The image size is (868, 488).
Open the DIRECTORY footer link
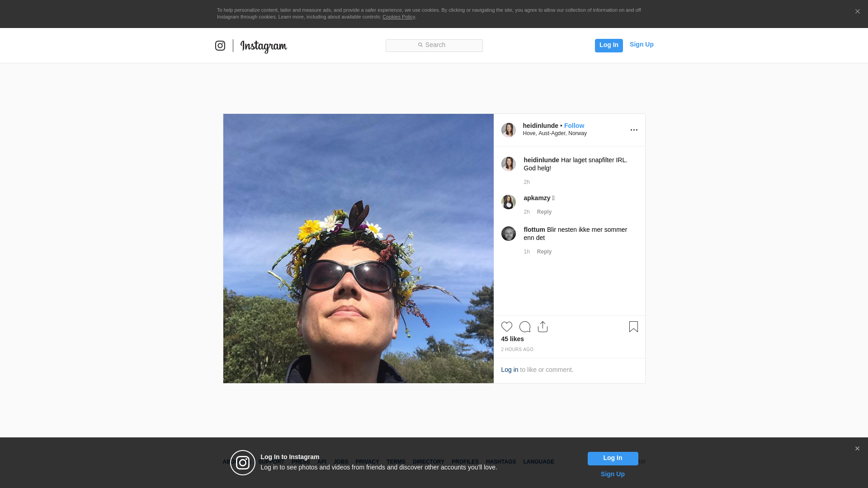pos(428,462)
